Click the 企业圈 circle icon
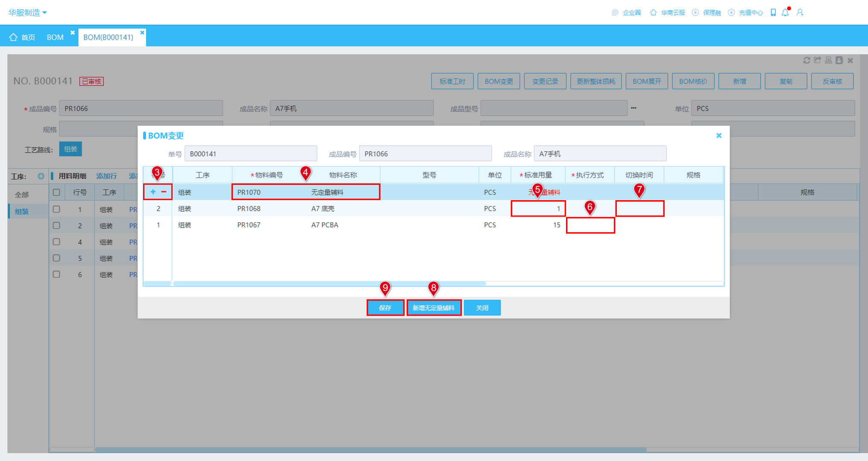 pos(615,12)
